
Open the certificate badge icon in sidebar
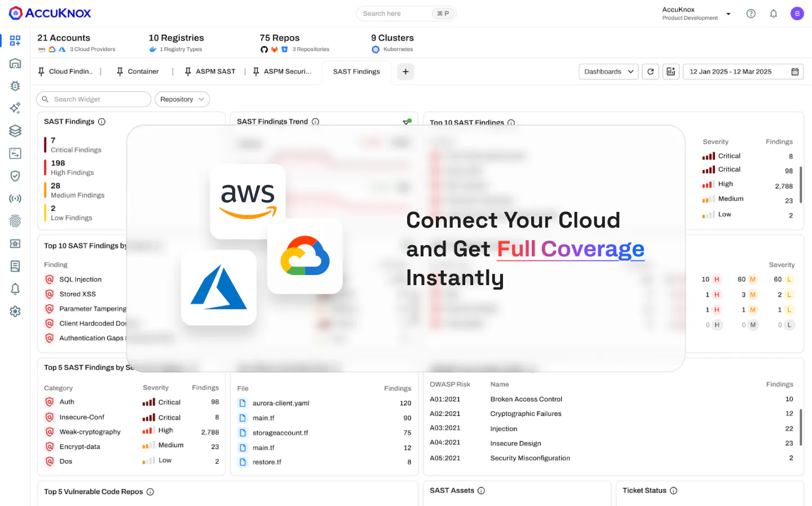point(15,243)
